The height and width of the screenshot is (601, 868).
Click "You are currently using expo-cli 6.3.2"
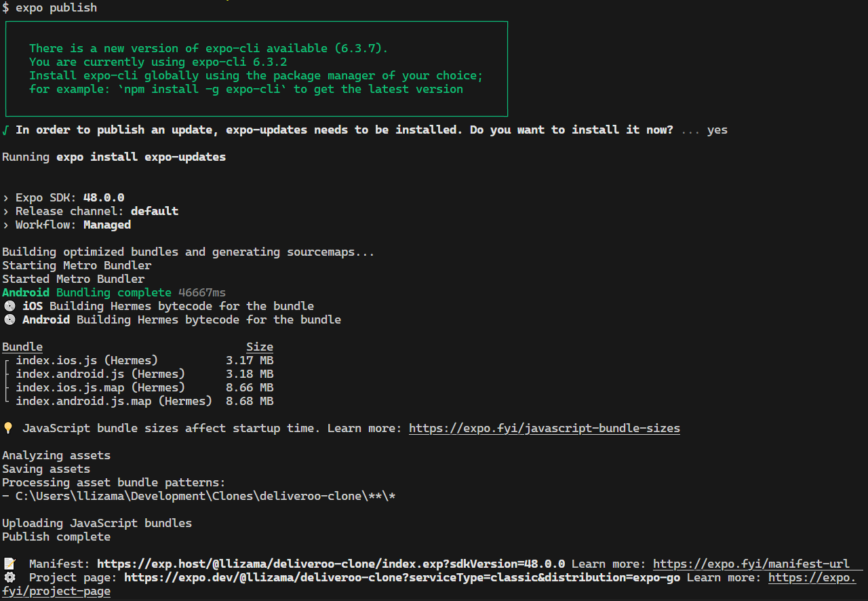[x=158, y=62]
